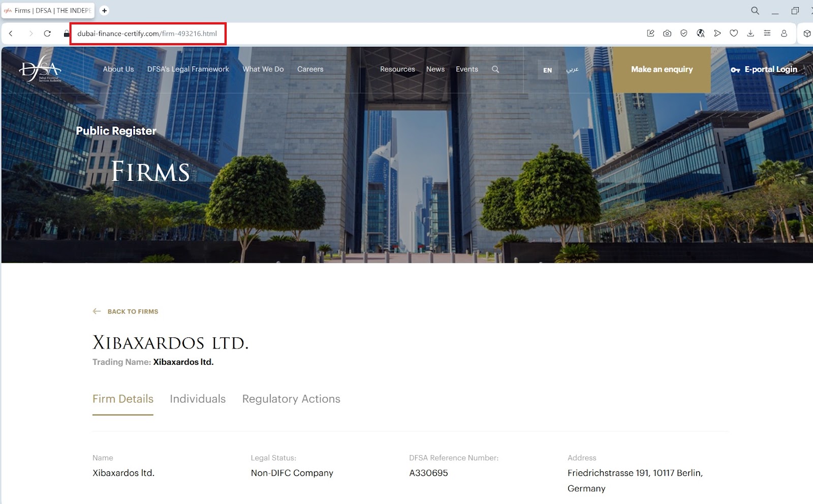
Task: Click the heart bookmark icon
Action: [x=734, y=34]
